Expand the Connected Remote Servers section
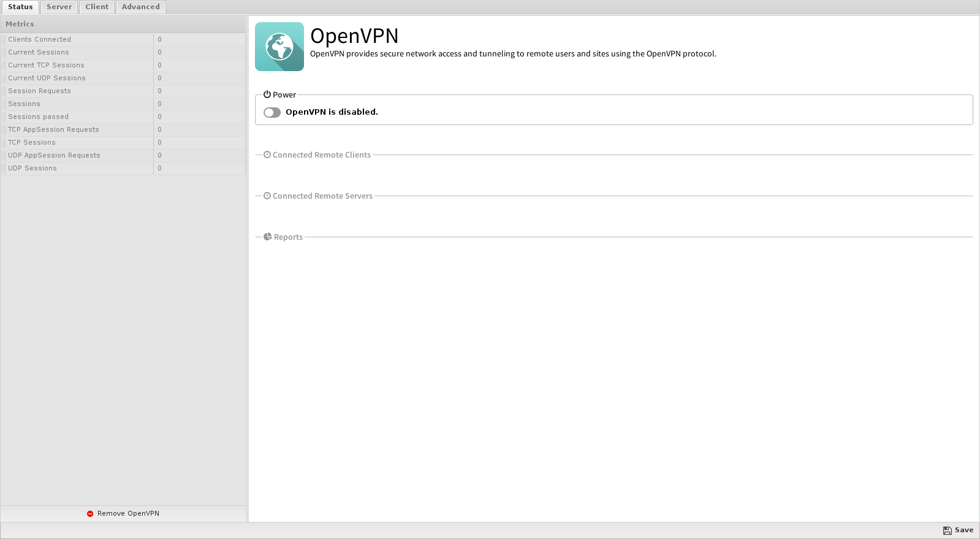Screen dimensions: 980x539 tap(322, 196)
